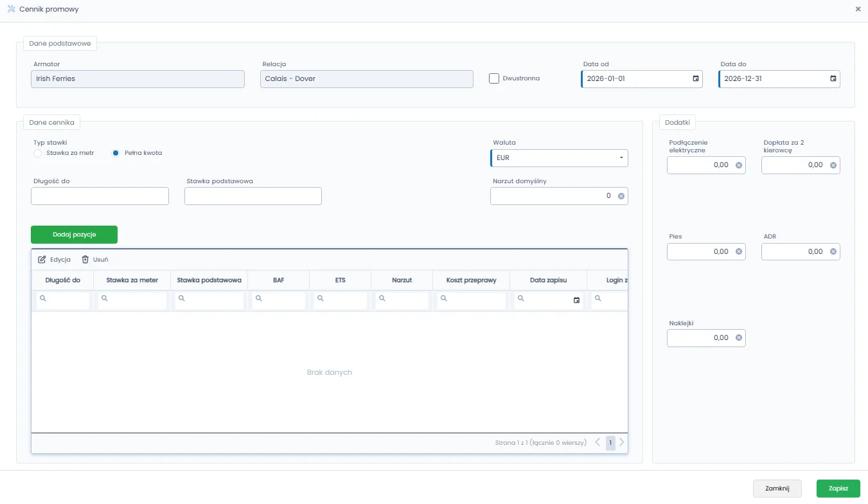Open calendar in Data zapisu filter
This screenshot has width=868, height=504.
coord(576,300)
